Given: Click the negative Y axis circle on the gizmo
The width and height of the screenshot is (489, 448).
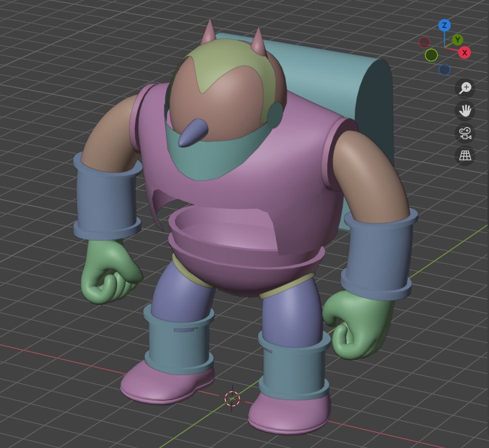Looking at the screenshot, I should tap(431, 55).
